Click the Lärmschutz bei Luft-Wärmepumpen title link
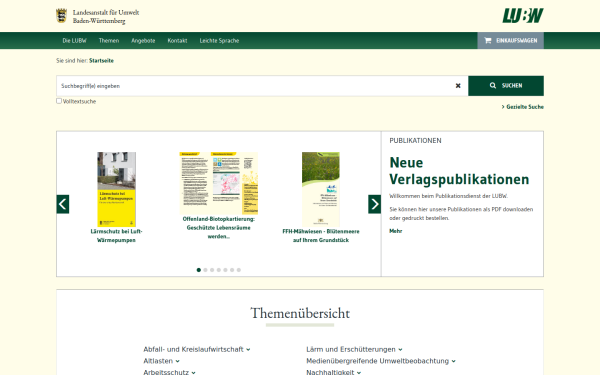Viewport: 600px width, 375px height. tap(116, 236)
